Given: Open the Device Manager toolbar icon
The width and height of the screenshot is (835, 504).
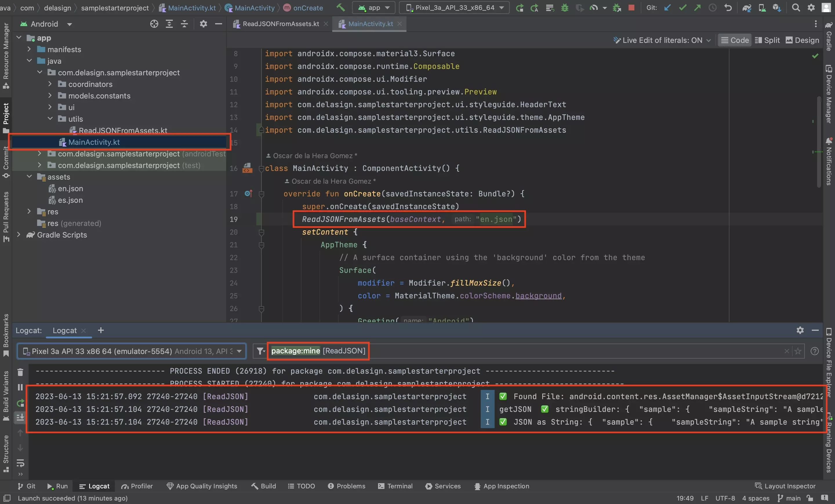Looking at the screenshot, I should 762,8.
